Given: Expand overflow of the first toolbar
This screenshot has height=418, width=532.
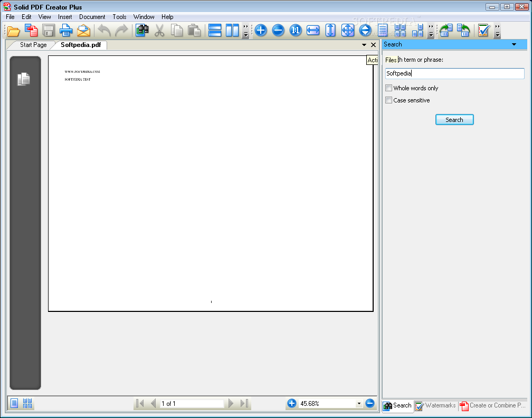Looking at the screenshot, I should click(x=245, y=31).
